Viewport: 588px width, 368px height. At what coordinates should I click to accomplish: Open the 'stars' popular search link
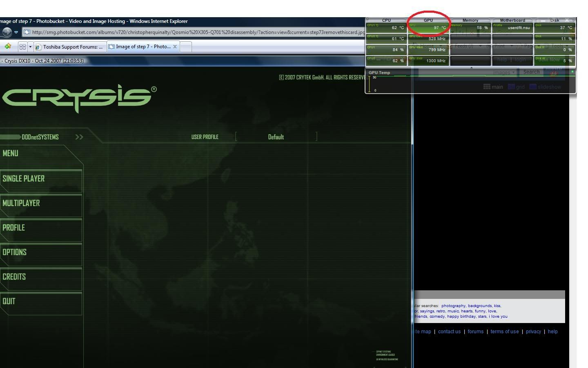(x=482, y=316)
